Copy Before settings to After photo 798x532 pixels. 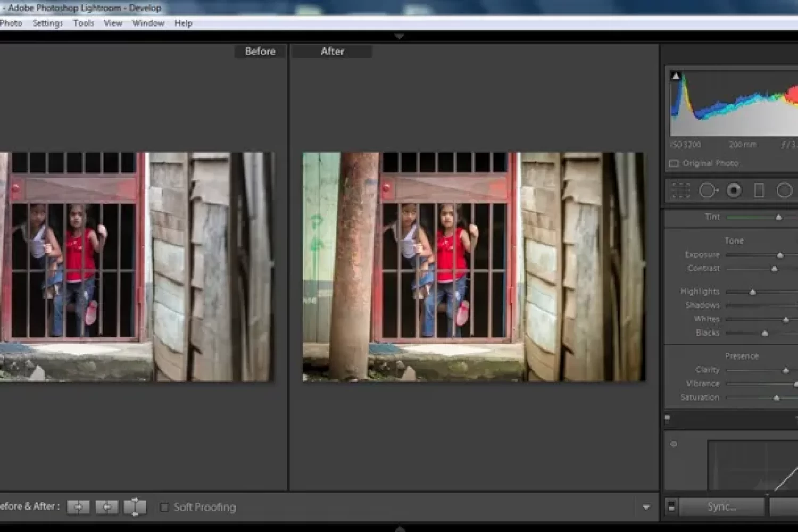(x=78, y=506)
